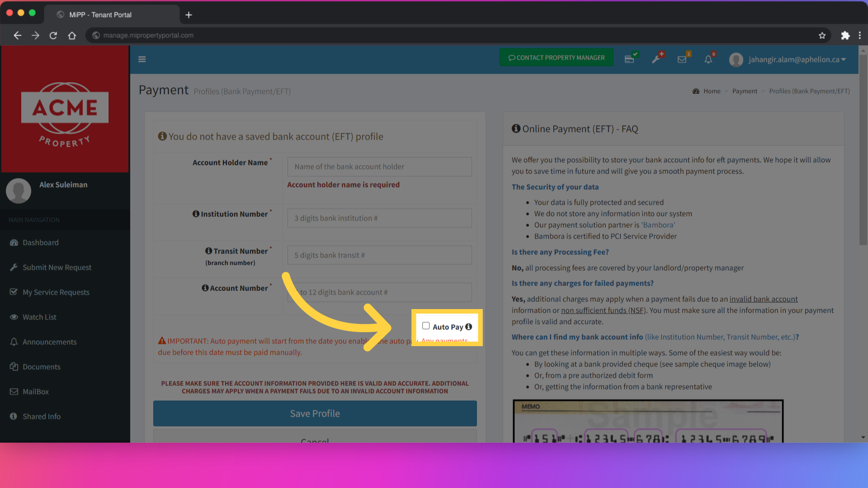The width and height of the screenshot is (868, 488).
Task: Click the hamburger sidebar toggle icon
Action: coord(142,59)
